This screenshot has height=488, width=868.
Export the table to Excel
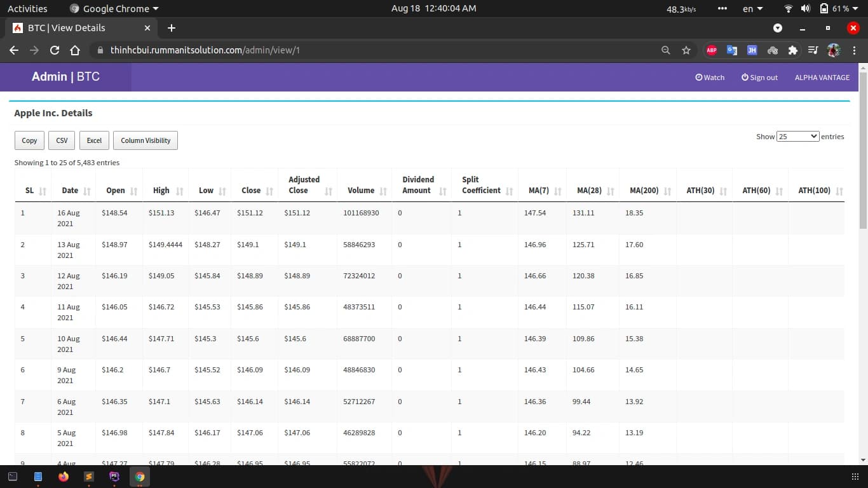(x=94, y=140)
